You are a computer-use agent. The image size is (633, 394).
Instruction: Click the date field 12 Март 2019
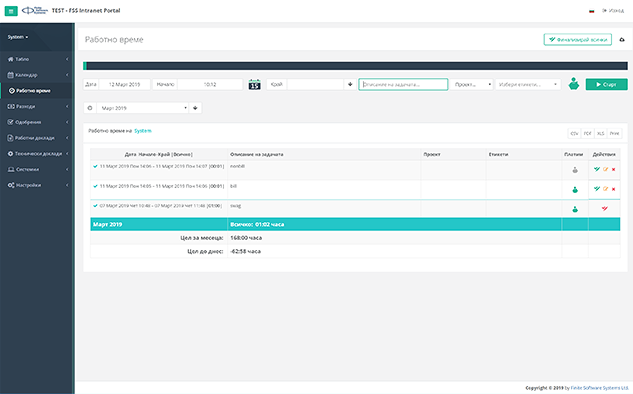point(125,84)
